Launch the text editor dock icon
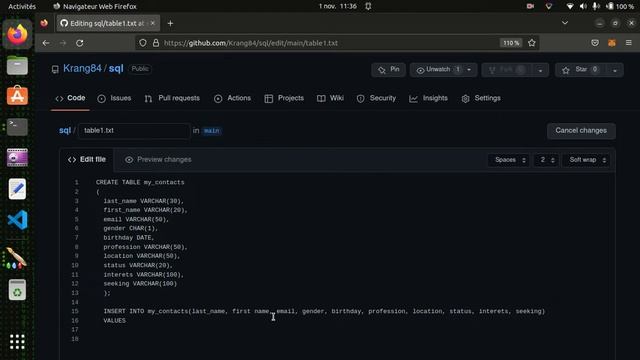 click(17, 189)
